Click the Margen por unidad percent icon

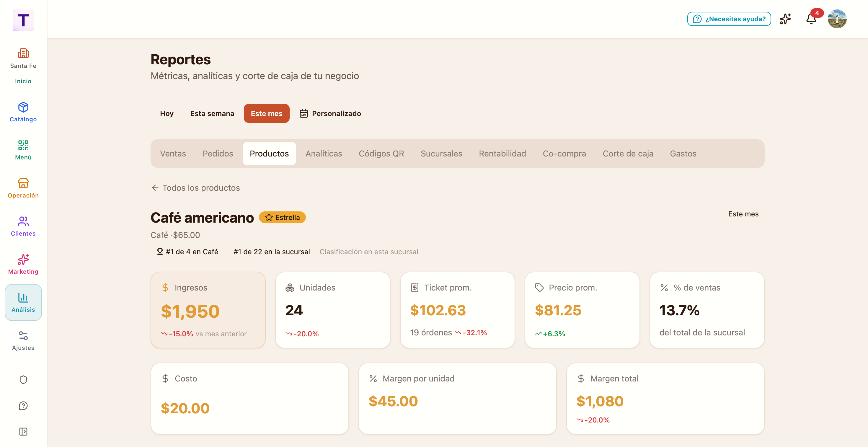(373, 379)
